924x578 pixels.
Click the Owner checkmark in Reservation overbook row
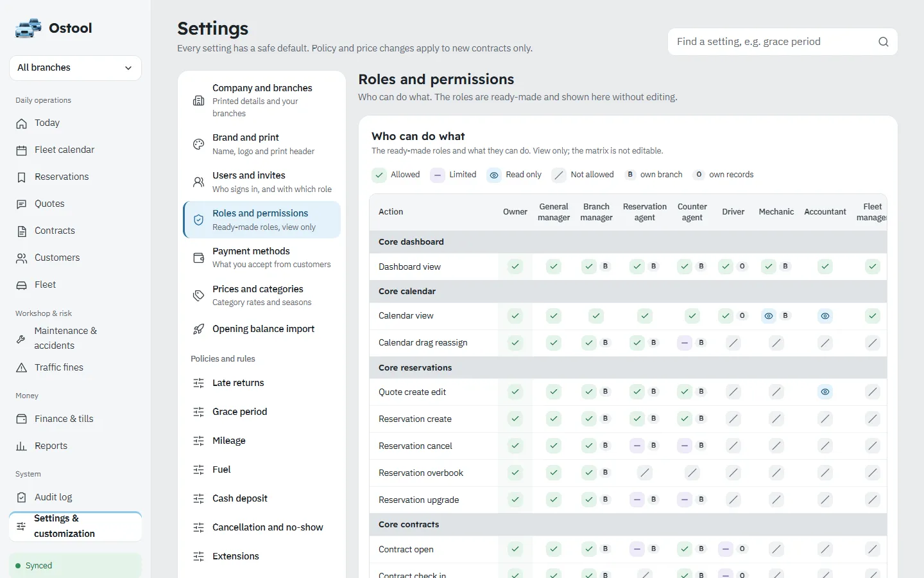pos(515,473)
